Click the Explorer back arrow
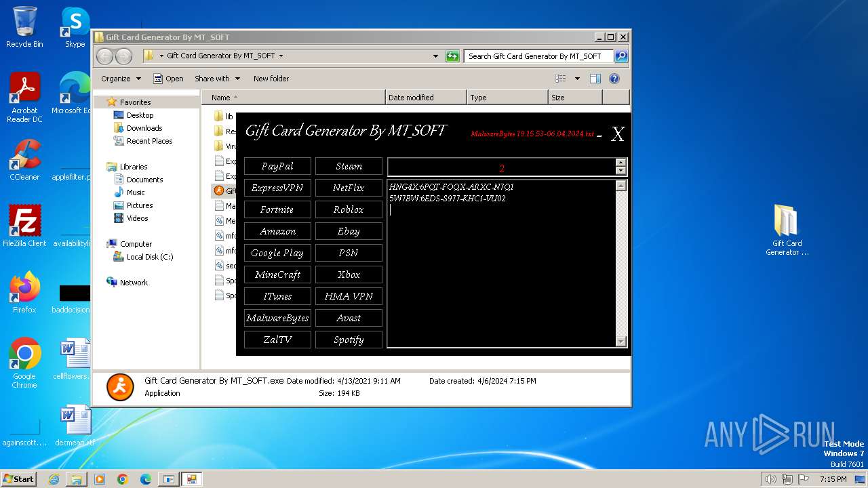The height and width of the screenshot is (488, 868). click(x=105, y=56)
